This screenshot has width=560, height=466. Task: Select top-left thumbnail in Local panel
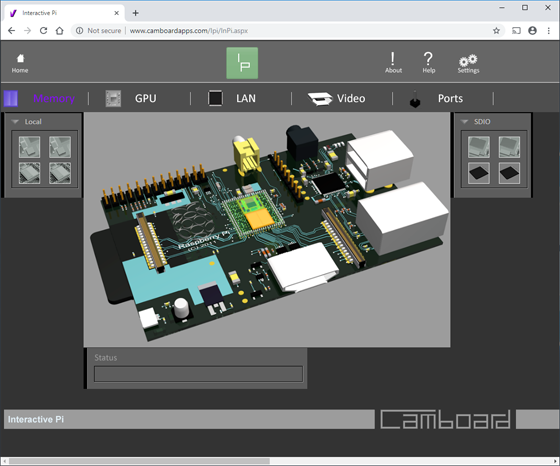[x=29, y=147]
